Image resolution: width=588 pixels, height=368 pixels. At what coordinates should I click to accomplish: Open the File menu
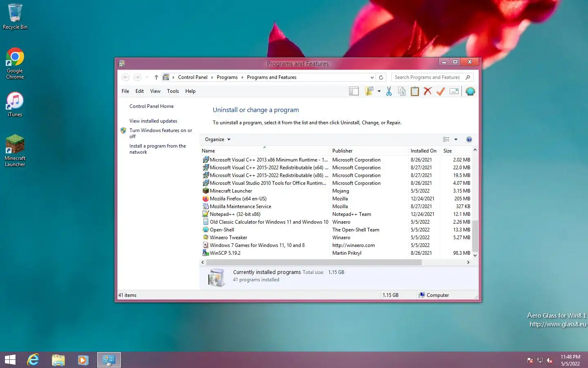125,91
